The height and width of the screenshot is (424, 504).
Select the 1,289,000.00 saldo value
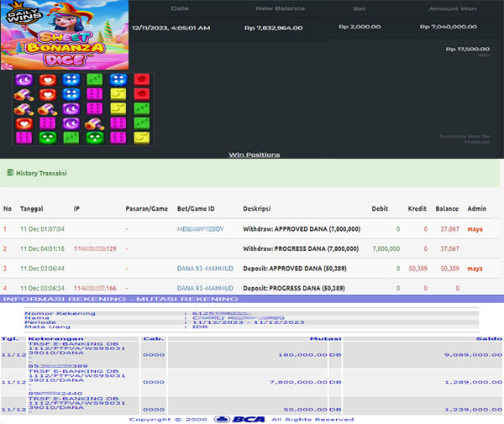tap(473, 382)
